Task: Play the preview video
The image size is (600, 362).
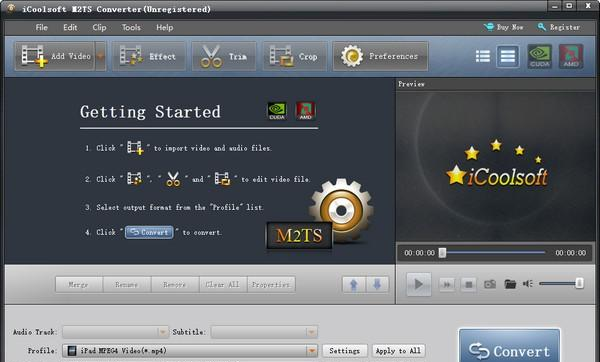Action: pyautogui.click(x=419, y=284)
